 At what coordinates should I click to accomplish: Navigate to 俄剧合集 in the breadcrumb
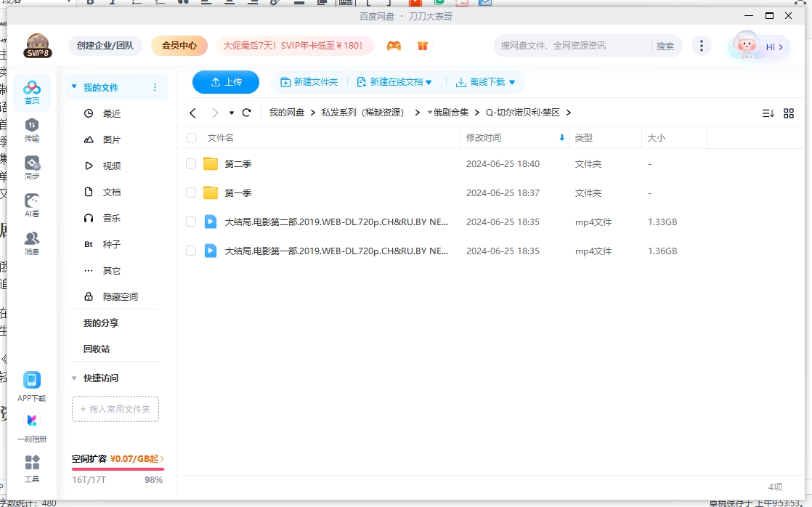[x=449, y=113]
